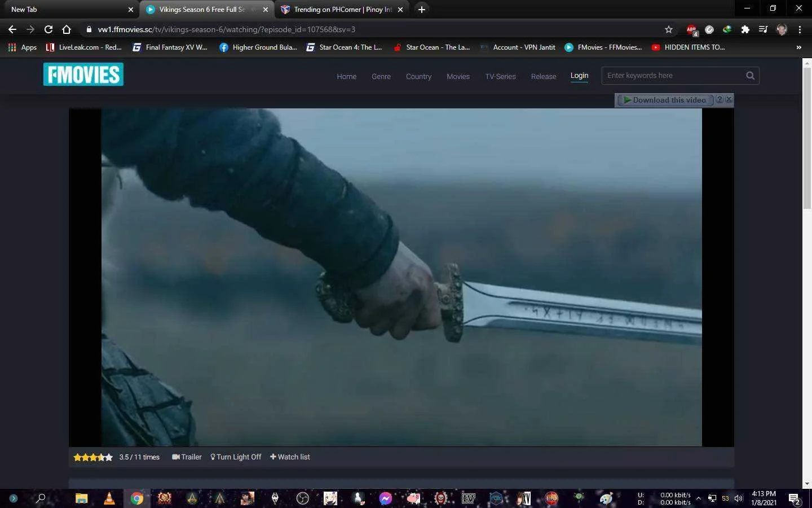Watch the Trailer

187,457
